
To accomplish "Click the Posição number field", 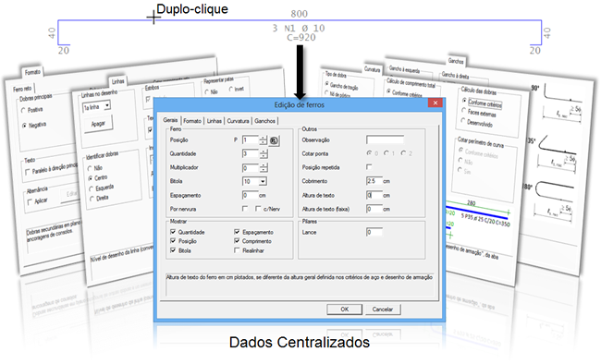I will pos(251,140).
